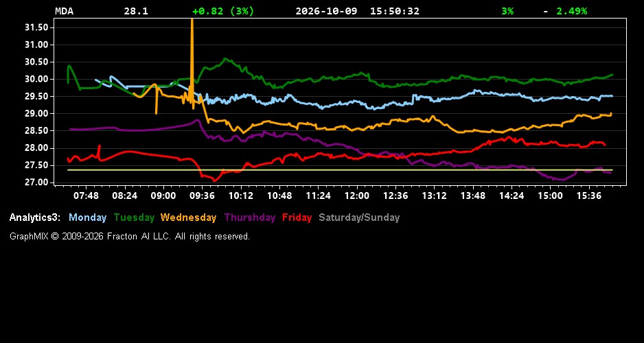
Task: Click the green 2.49% value
Action: [x=572, y=11]
